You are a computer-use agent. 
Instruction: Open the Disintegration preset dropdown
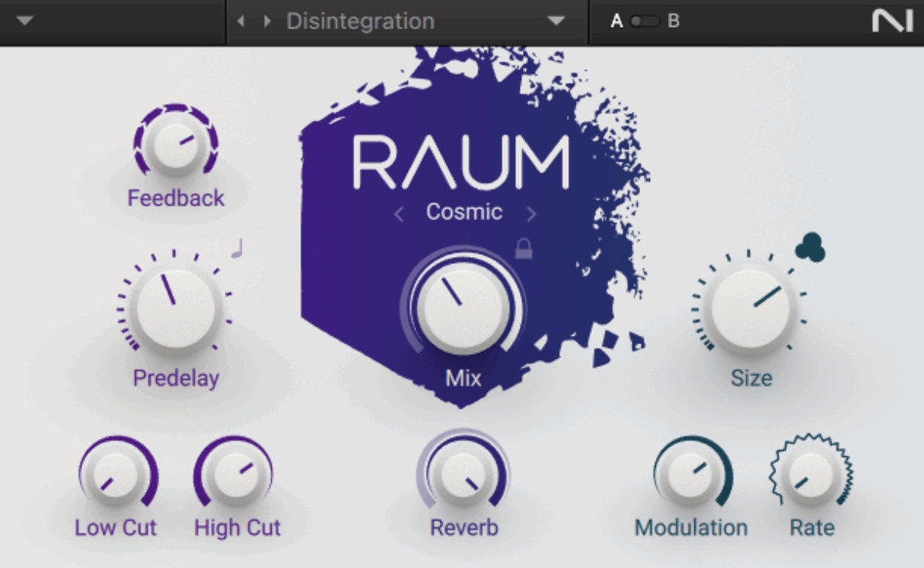coord(556,21)
